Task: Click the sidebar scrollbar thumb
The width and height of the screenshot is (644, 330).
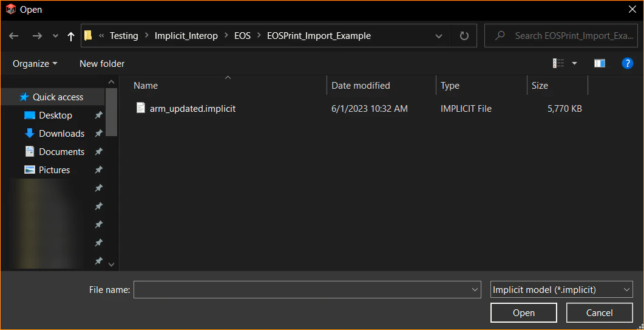Action: (111, 112)
